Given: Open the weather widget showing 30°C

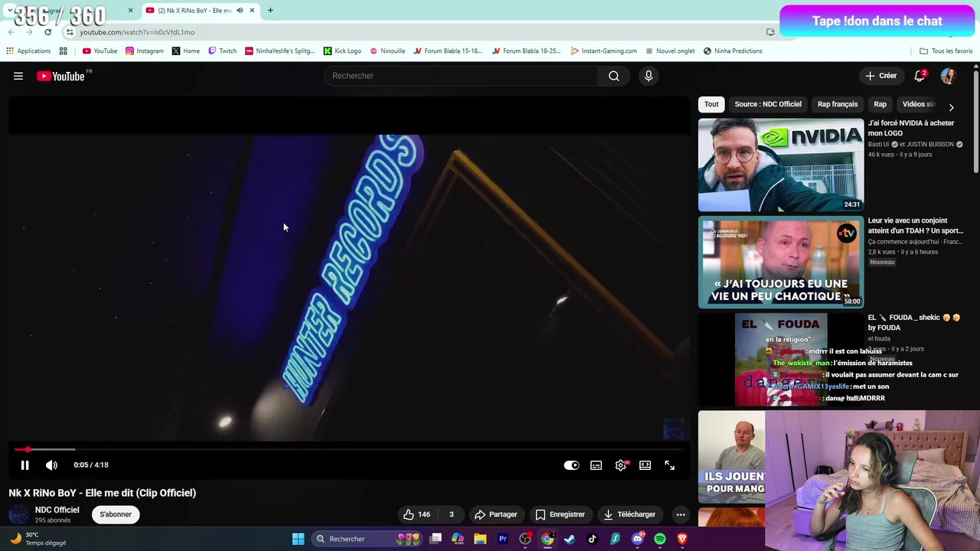Looking at the screenshot, I should pyautogui.click(x=38, y=539).
